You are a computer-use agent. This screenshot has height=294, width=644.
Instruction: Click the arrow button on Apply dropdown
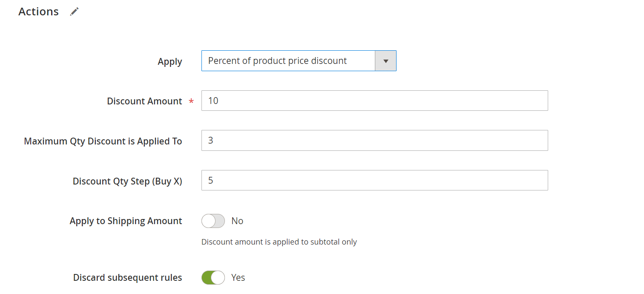pyautogui.click(x=385, y=61)
